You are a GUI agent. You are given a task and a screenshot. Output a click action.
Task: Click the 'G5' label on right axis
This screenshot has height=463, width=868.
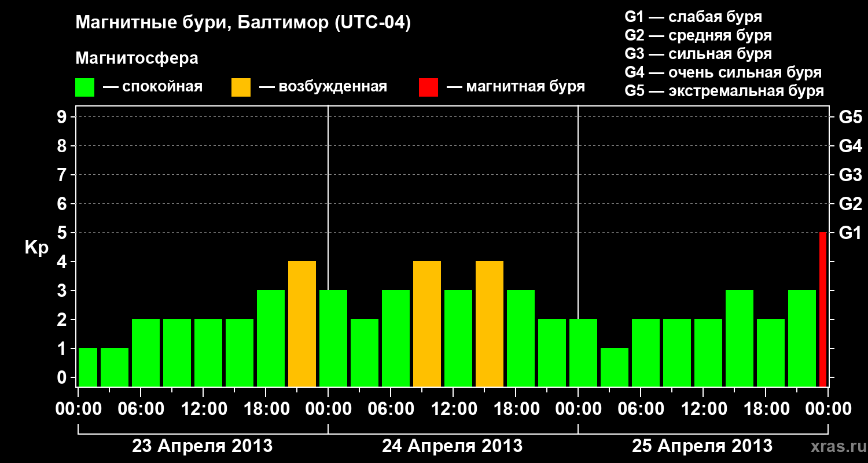pyautogui.click(x=850, y=117)
